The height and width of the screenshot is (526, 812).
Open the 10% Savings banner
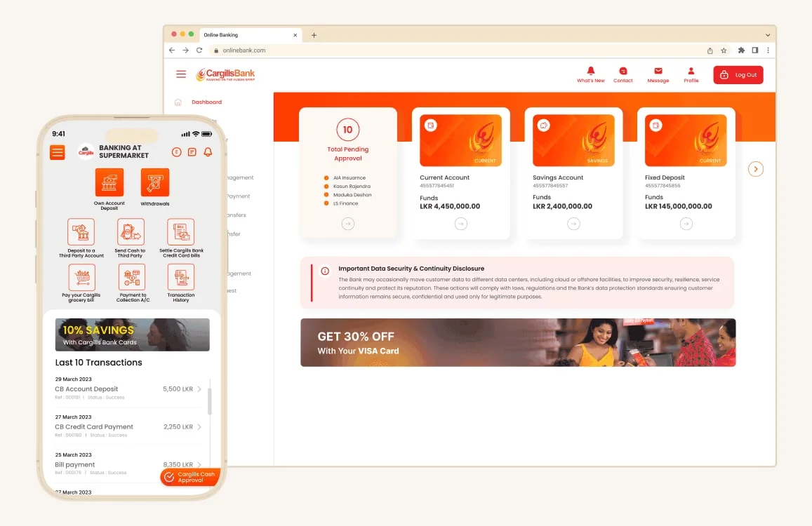pos(133,335)
